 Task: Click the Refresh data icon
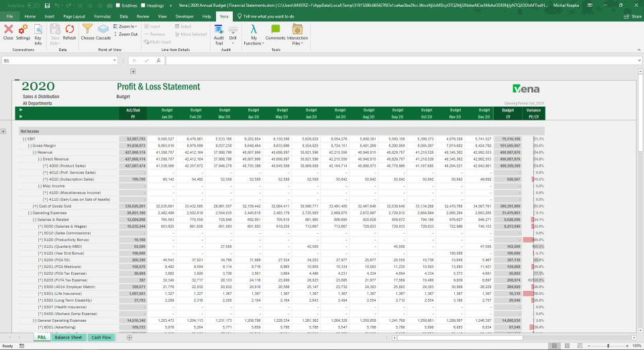[69, 30]
